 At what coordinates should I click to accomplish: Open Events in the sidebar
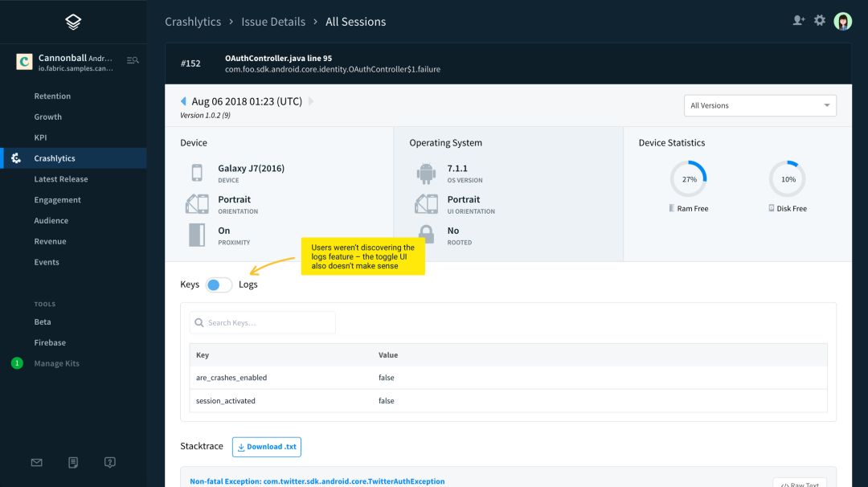(47, 262)
